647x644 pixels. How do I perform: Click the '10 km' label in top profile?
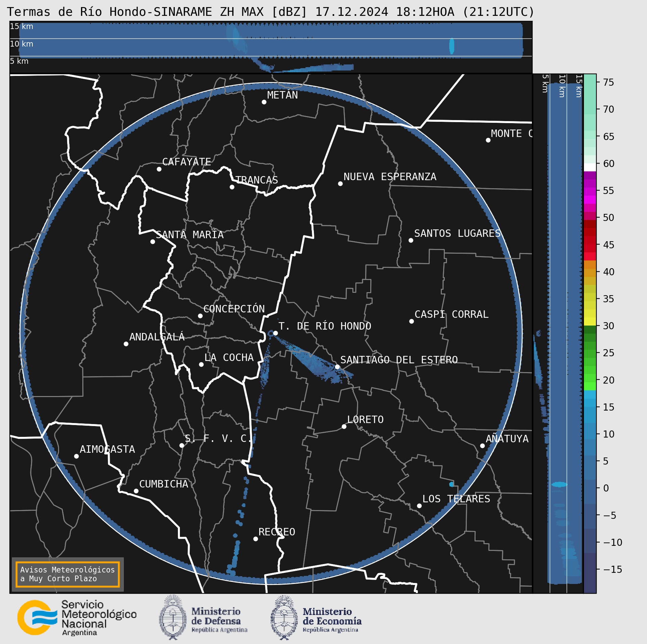[22, 44]
